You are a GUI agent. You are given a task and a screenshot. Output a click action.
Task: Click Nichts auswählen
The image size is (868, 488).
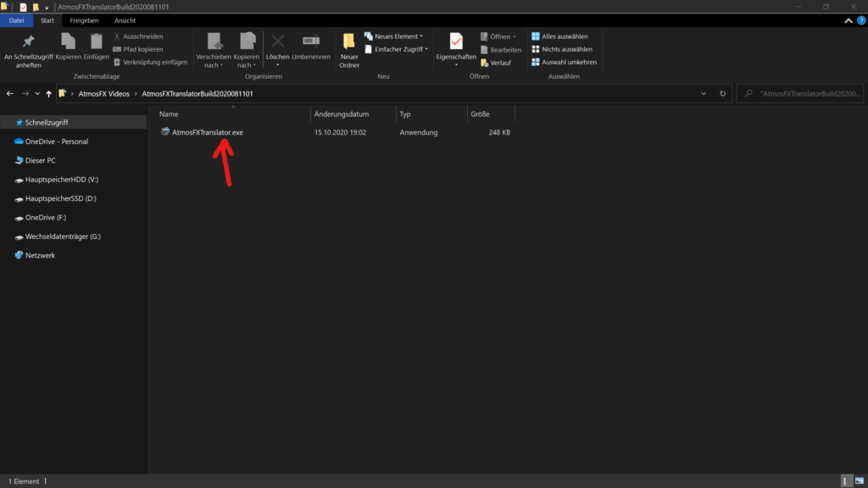tap(562, 49)
